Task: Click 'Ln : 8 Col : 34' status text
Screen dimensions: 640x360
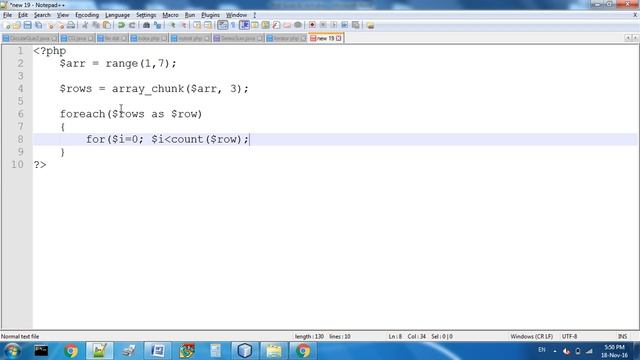Action: pyautogui.click(x=407, y=336)
